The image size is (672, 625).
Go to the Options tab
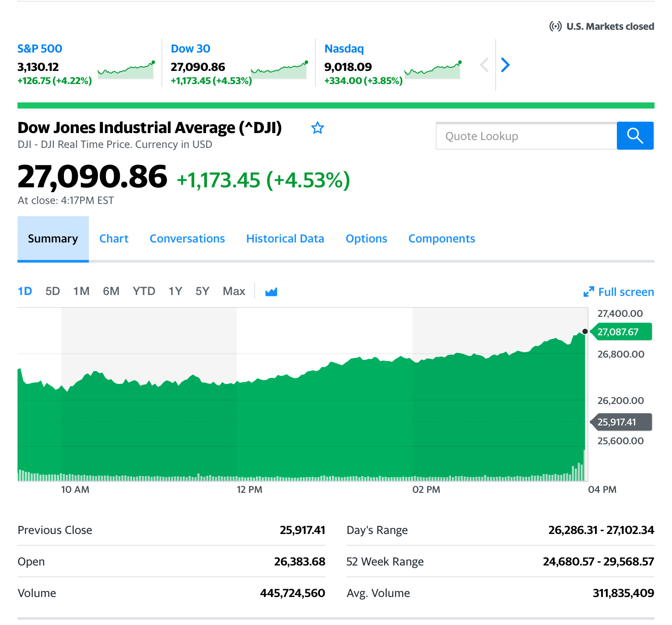(367, 239)
